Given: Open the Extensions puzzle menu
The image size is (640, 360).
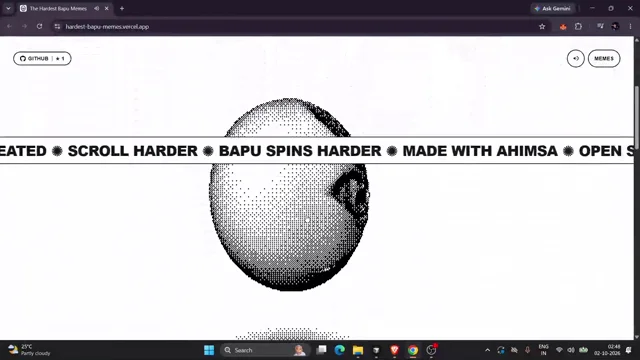Looking at the screenshot, I should click(578, 27).
